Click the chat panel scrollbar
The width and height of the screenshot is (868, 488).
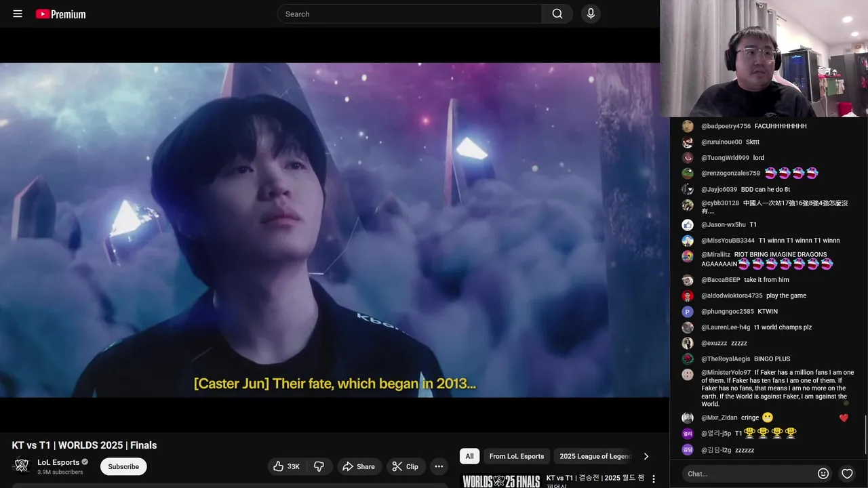(x=865, y=434)
